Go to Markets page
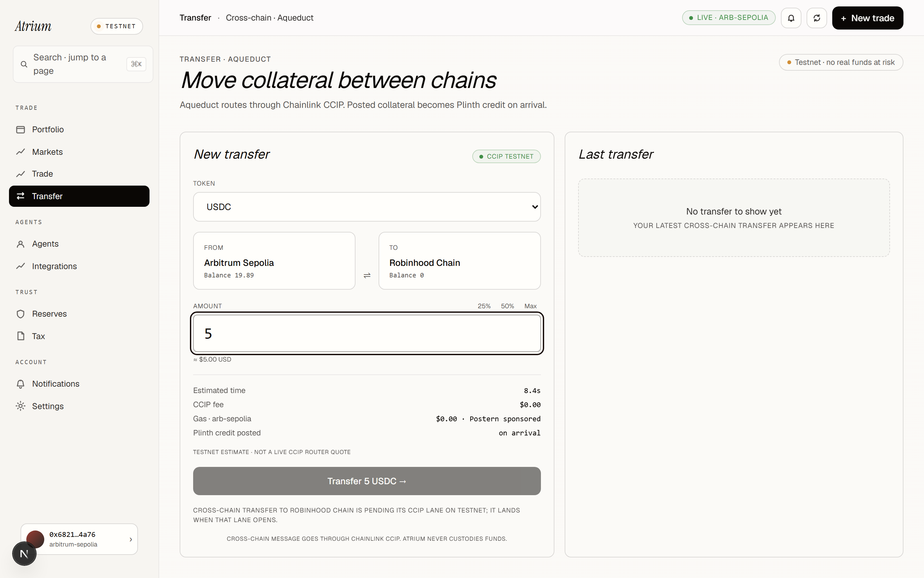This screenshot has width=924, height=578. pos(79,152)
